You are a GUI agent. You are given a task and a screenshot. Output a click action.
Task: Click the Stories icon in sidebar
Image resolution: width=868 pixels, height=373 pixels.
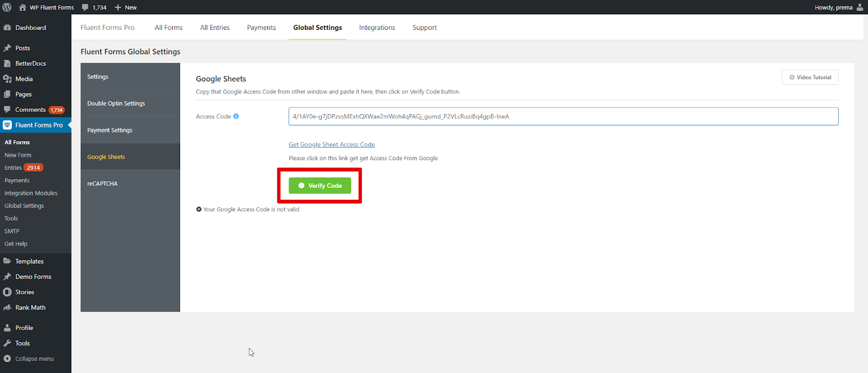[7, 292]
